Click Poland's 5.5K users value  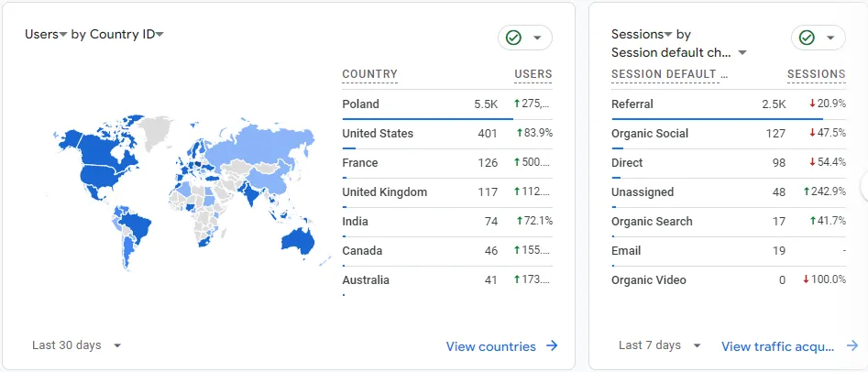[486, 104]
